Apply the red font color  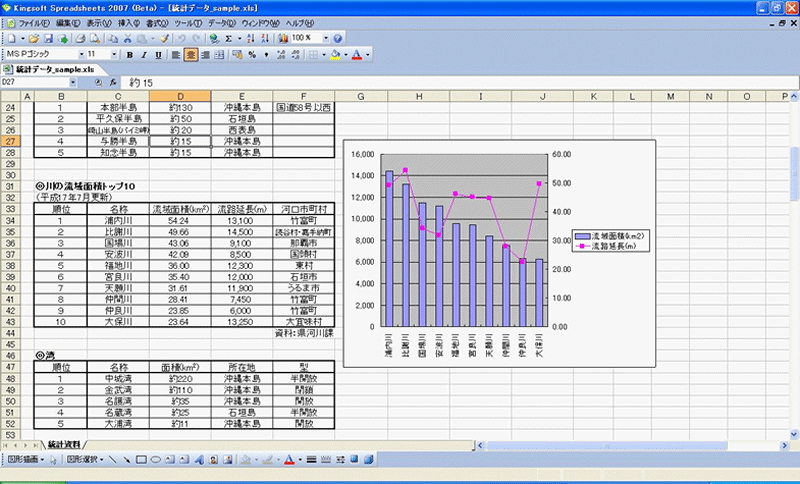click(357, 55)
